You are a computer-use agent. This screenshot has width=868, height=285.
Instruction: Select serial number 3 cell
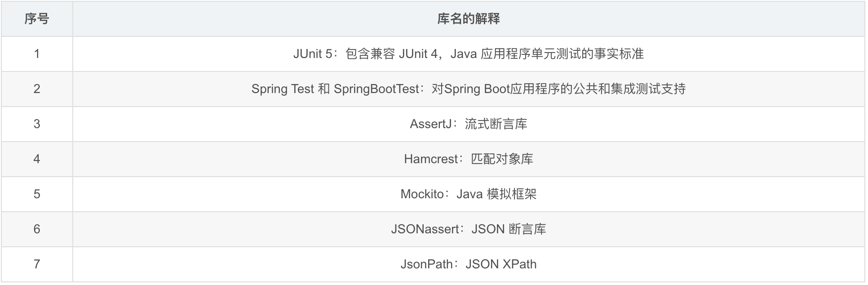pyautogui.click(x=37, y=124)
